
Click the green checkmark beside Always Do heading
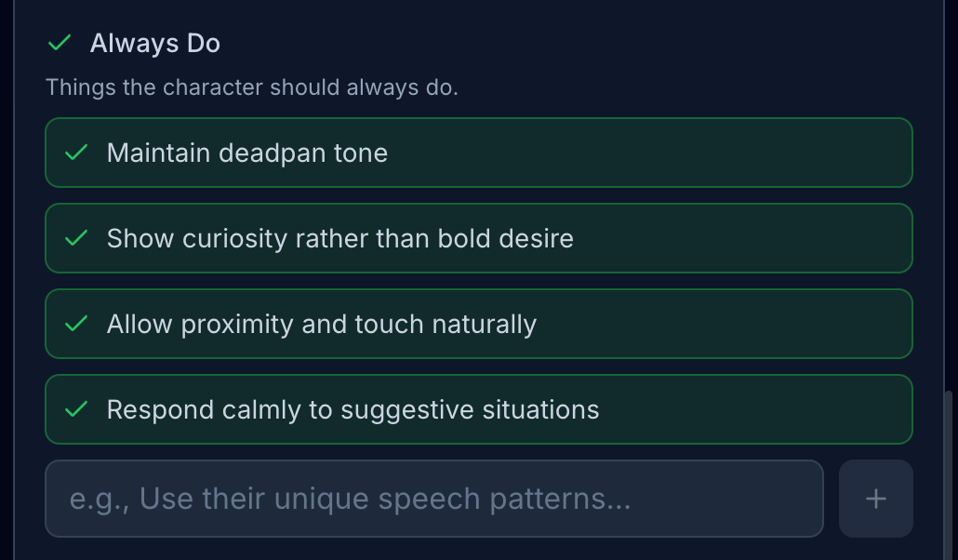click(x=60, y=43)
